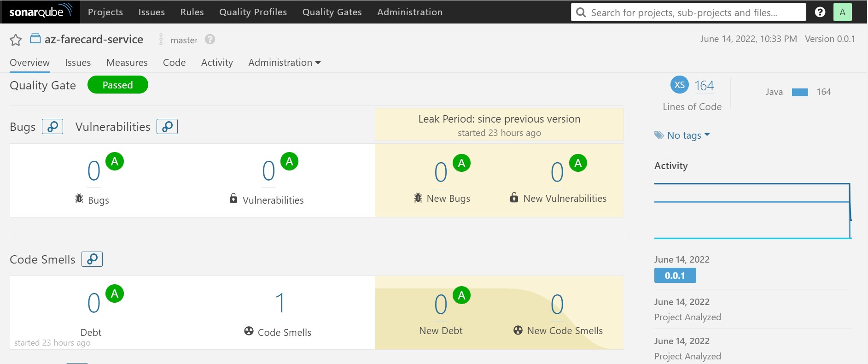Click the New Vulnerabilities rating A badge

[x=578, y=163]
